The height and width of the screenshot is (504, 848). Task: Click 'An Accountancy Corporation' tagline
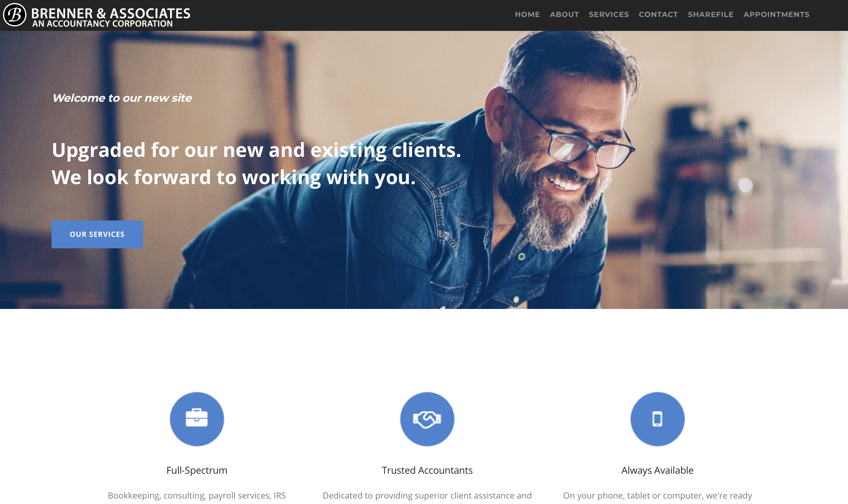[x=103, y=24]
